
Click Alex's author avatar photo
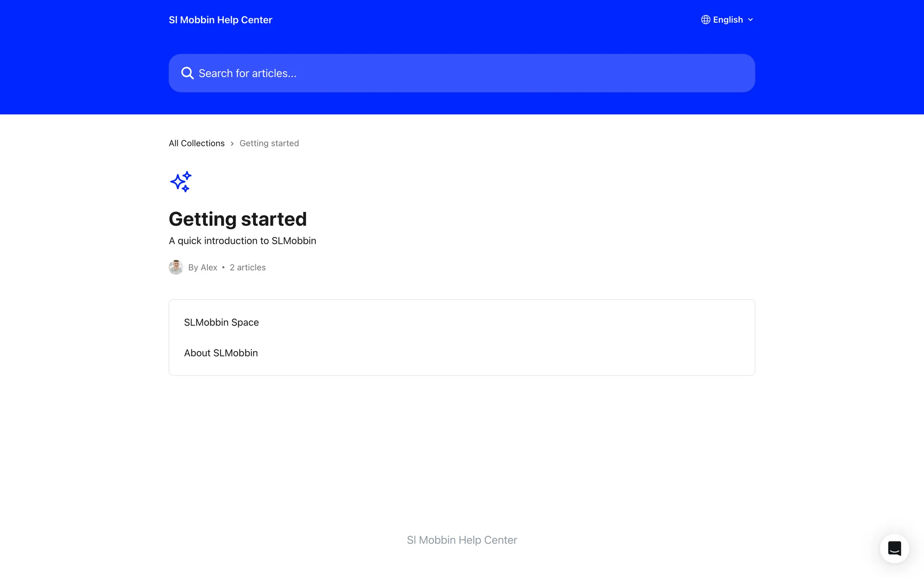point(176,267)
